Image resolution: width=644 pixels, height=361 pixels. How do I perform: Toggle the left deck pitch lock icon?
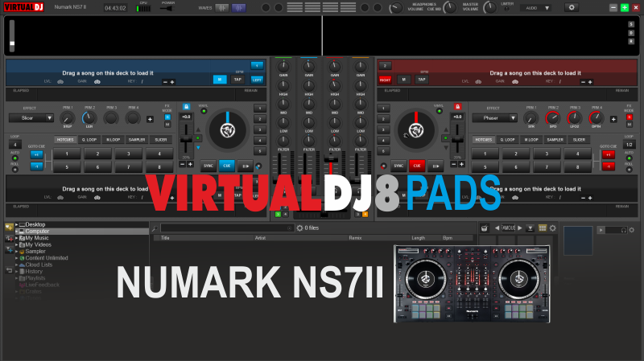tap(186, 107)
